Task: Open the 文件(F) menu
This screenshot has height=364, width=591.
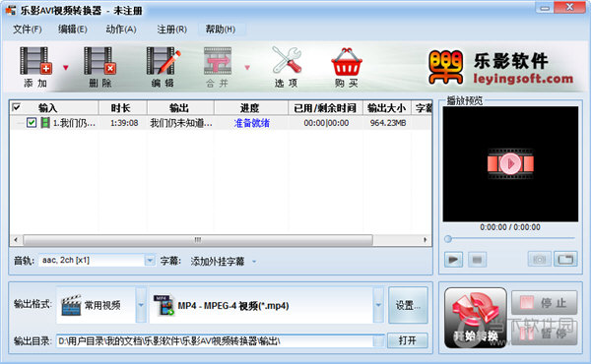Action: point(28,29)
